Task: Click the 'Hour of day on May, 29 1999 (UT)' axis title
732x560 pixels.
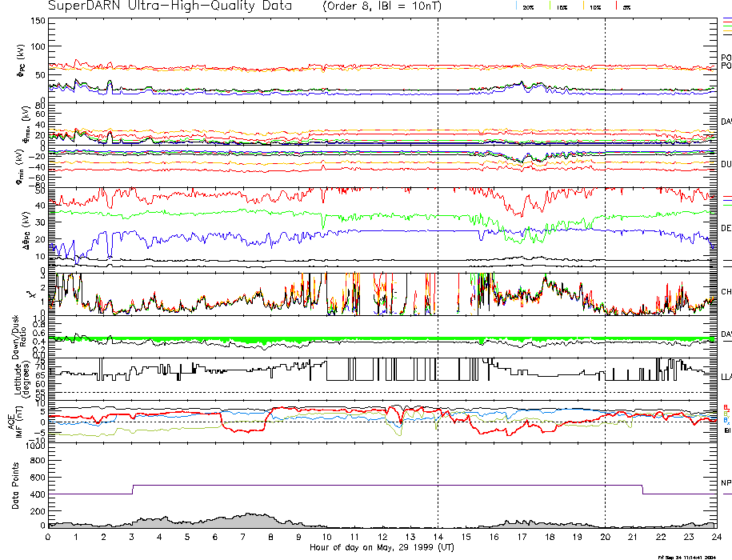Action: click(382, 547)
